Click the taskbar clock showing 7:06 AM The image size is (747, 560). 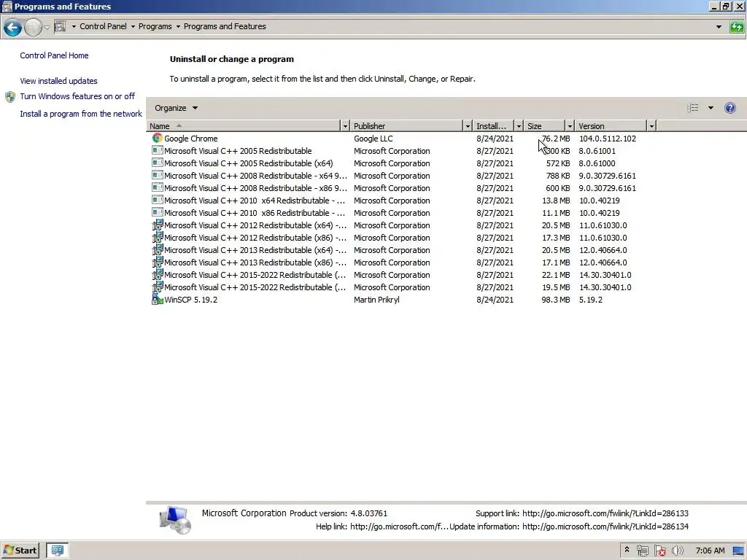pyautogui.click(x=710, y=551)
